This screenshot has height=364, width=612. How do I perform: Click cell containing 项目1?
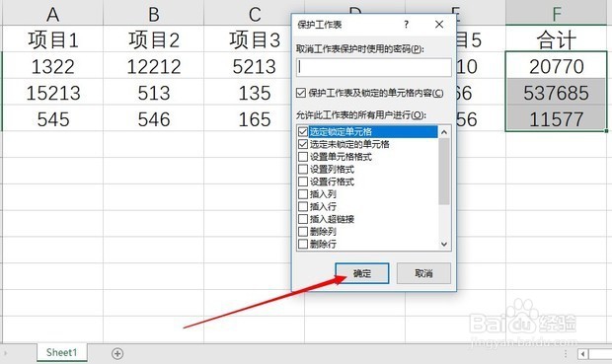point(53,39)
